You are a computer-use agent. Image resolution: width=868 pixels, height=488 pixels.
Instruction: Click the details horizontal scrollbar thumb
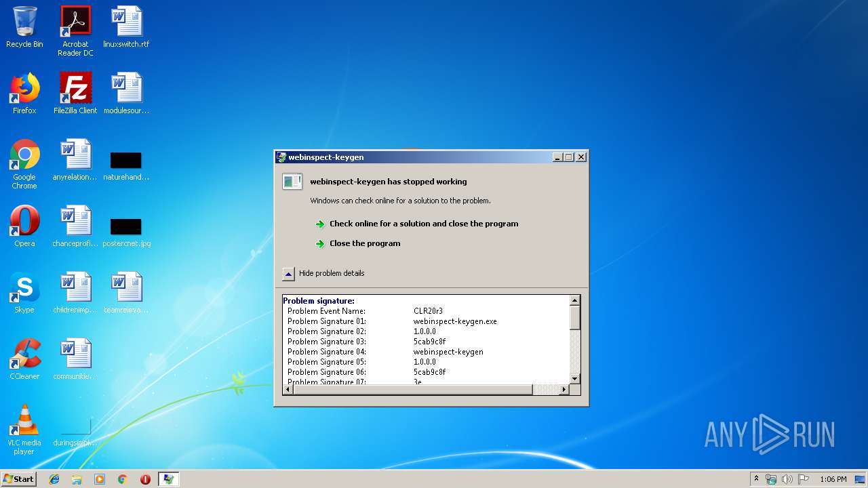(413, 389)
